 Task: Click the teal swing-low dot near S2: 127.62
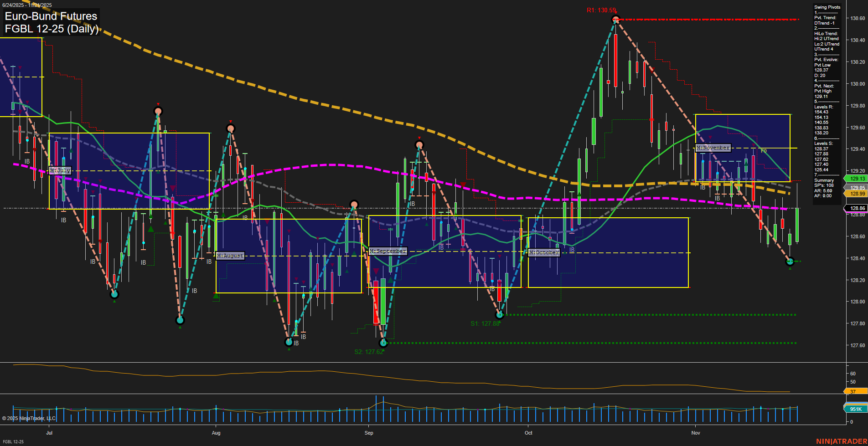(383, 342)
